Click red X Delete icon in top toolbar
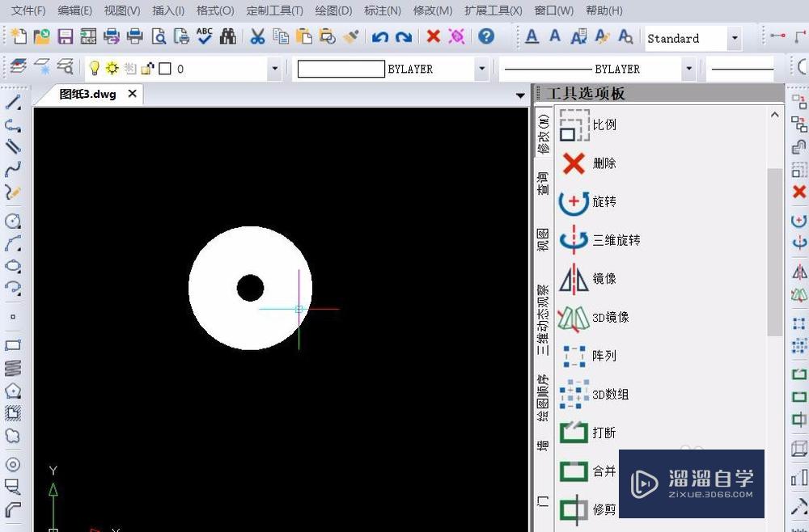The width and height of the screenshot is (809, 532). (x=434, y=36)
